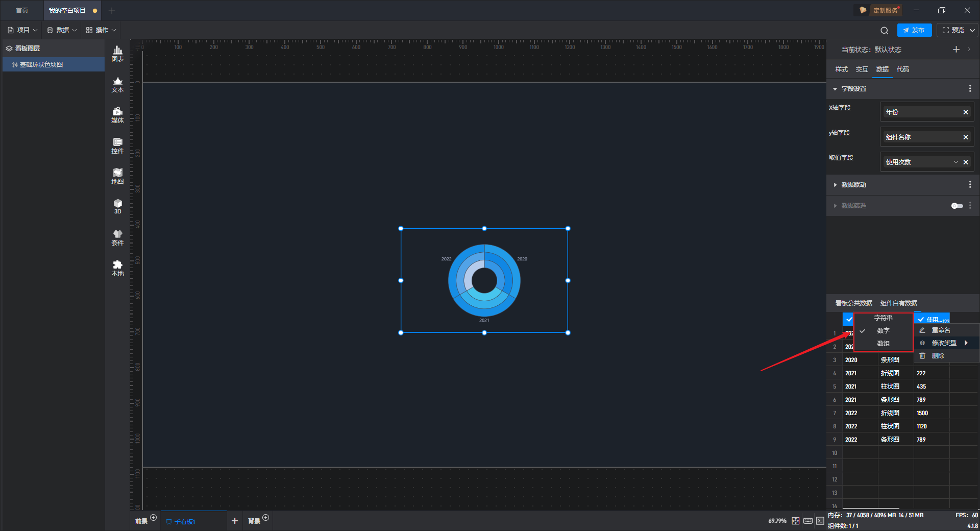Viewport: 980px width, 531px height.
Task: Open 取值字段 使用次数 dropdown
Action: point(956,162)
